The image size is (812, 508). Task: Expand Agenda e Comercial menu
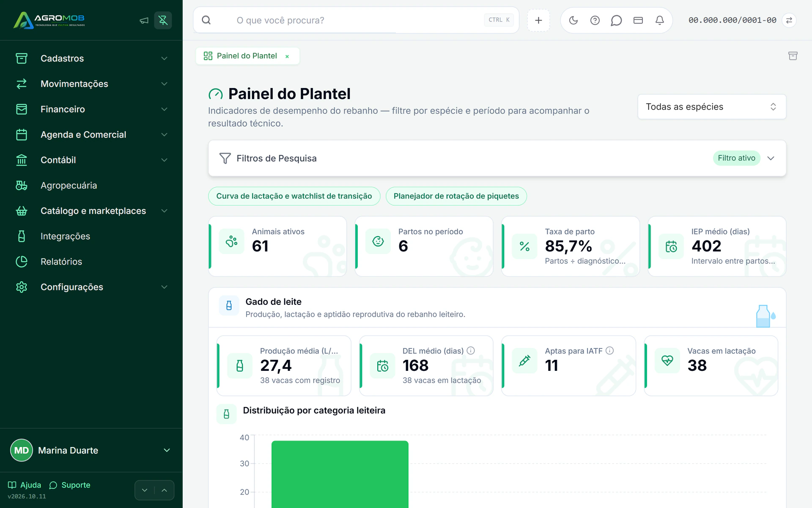coord(91,135)
